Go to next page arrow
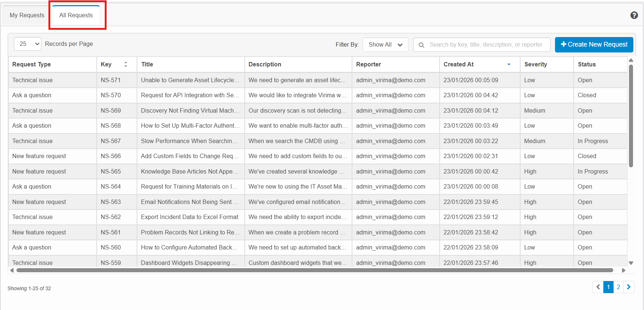This screenshot has height=310, width=644. point(629,287)
